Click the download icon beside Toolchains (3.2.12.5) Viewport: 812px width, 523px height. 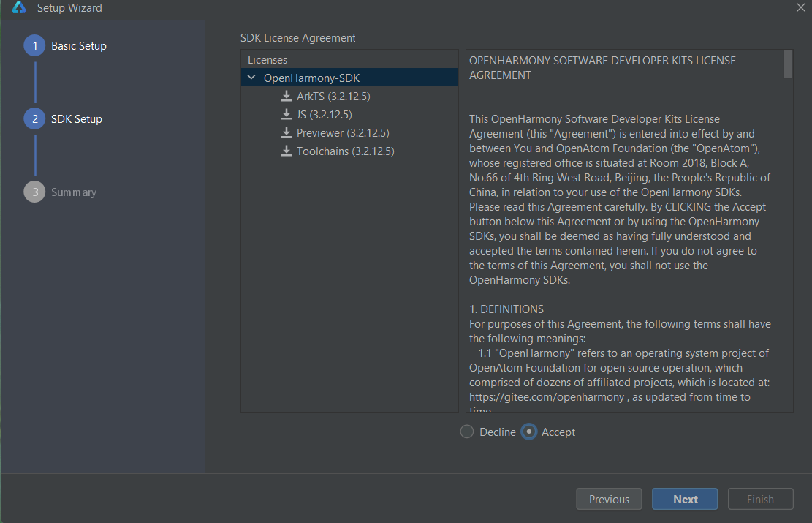pyautogui.click(x=287, y=151)
